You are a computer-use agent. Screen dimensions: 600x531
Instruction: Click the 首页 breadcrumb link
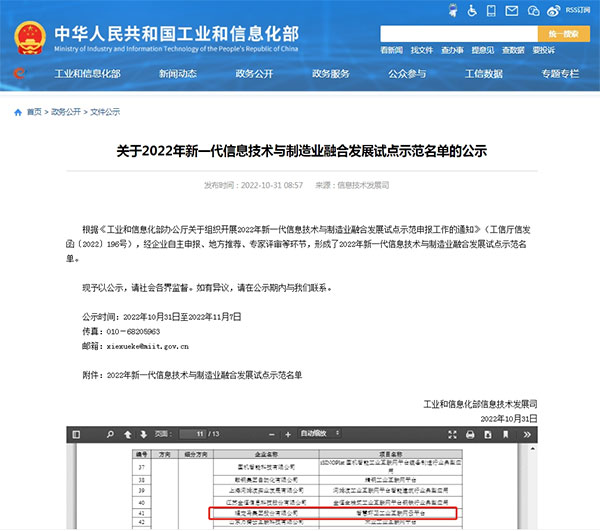click(x=34, y=112)
